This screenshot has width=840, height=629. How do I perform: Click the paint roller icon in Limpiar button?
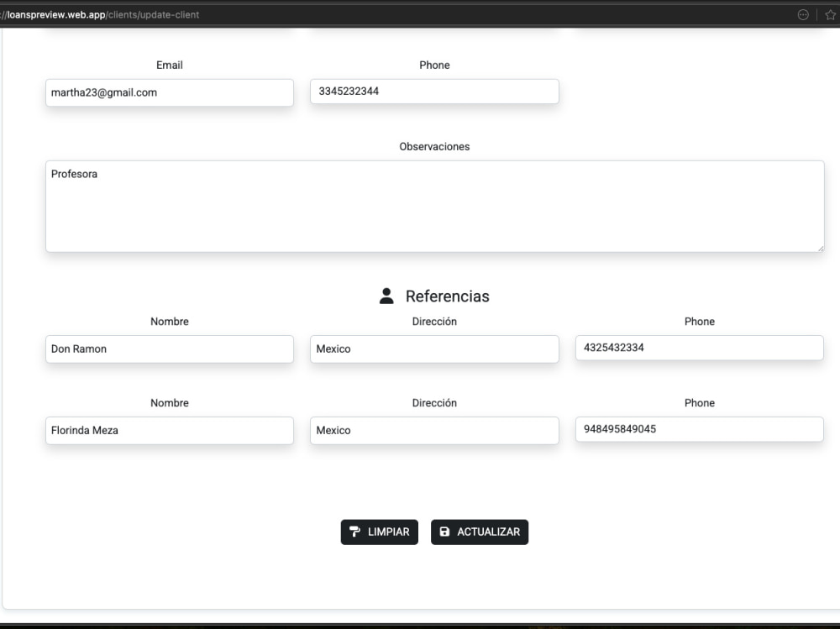(354, 532)
